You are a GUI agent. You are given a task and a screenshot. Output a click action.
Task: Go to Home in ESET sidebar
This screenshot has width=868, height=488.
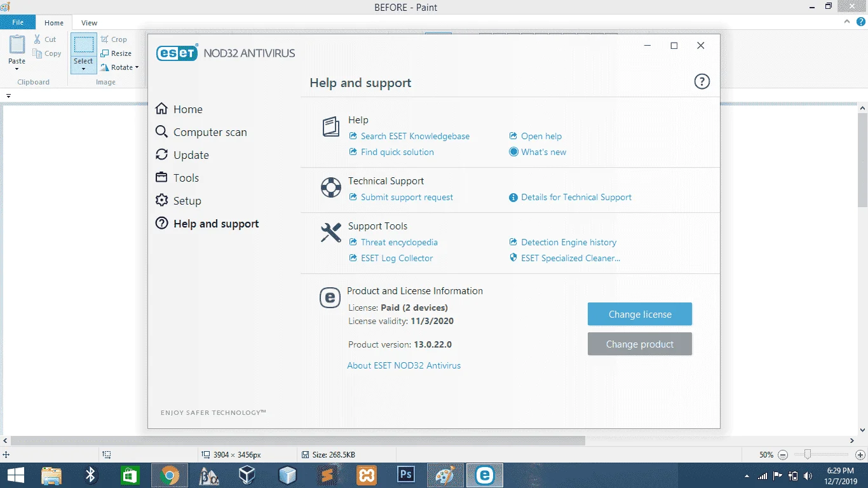(179, 109)
